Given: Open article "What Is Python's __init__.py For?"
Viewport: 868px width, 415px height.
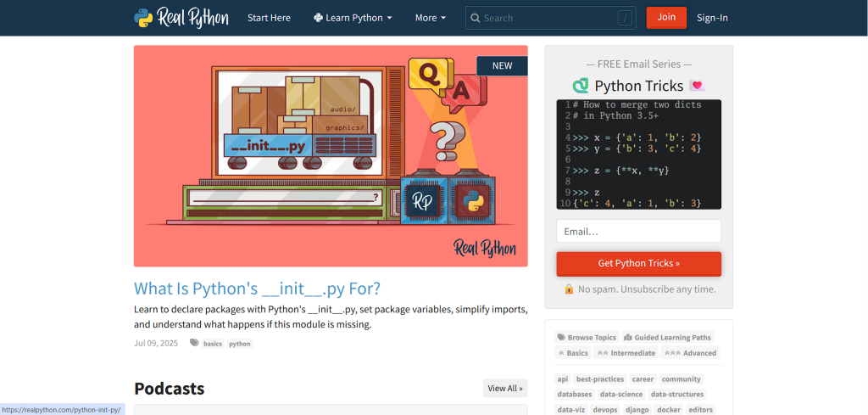Looking at the screenshot, I should click(x=258, y=289).
